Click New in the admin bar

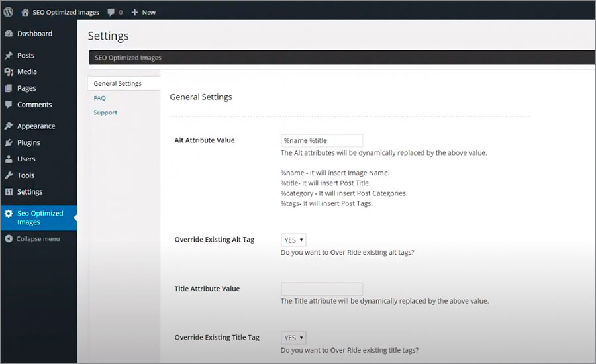(148, 12)
